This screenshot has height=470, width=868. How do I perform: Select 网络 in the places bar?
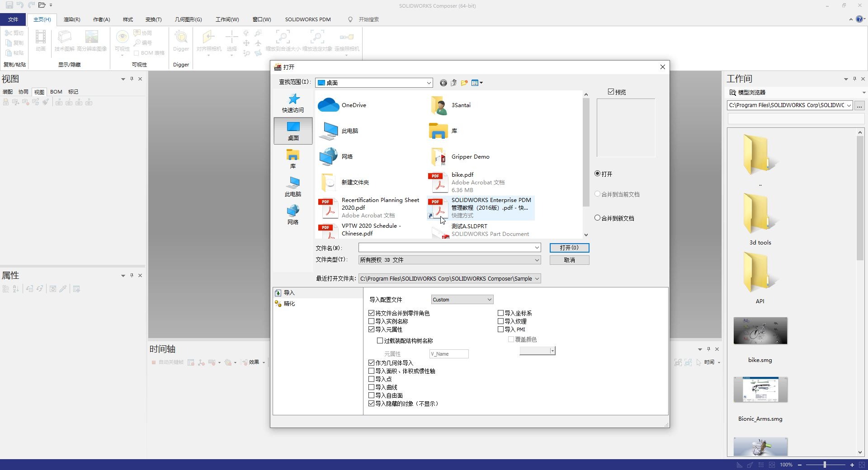click(x=293, y=215)
